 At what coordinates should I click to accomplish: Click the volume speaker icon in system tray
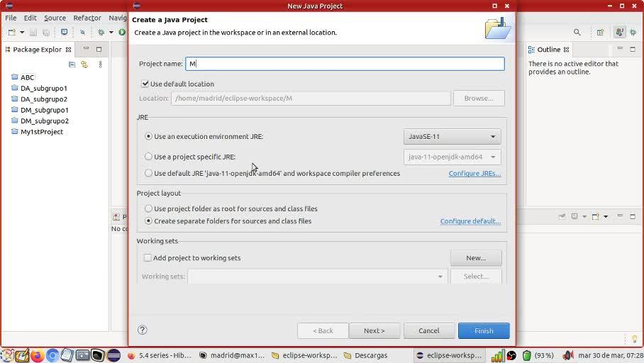point(568,355)
